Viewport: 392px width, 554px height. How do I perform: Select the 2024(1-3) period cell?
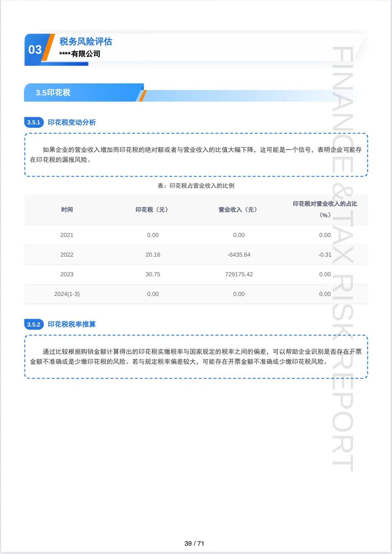[67, 294]
